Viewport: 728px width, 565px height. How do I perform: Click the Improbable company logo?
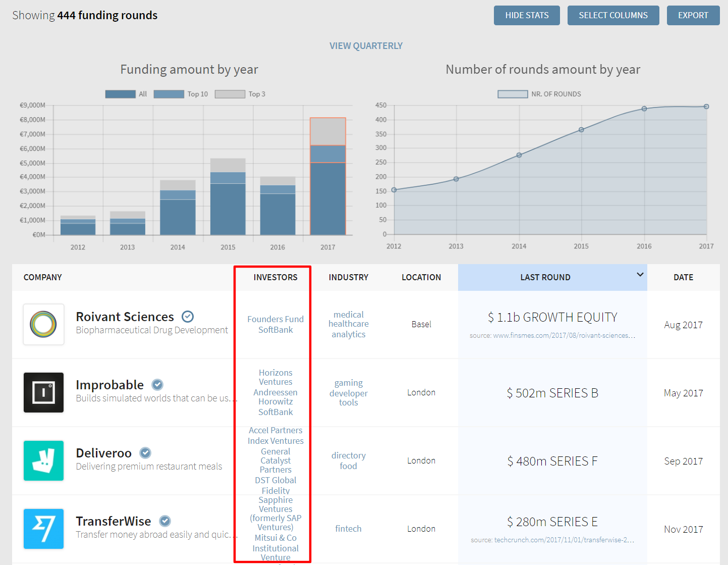coord(43,392)
